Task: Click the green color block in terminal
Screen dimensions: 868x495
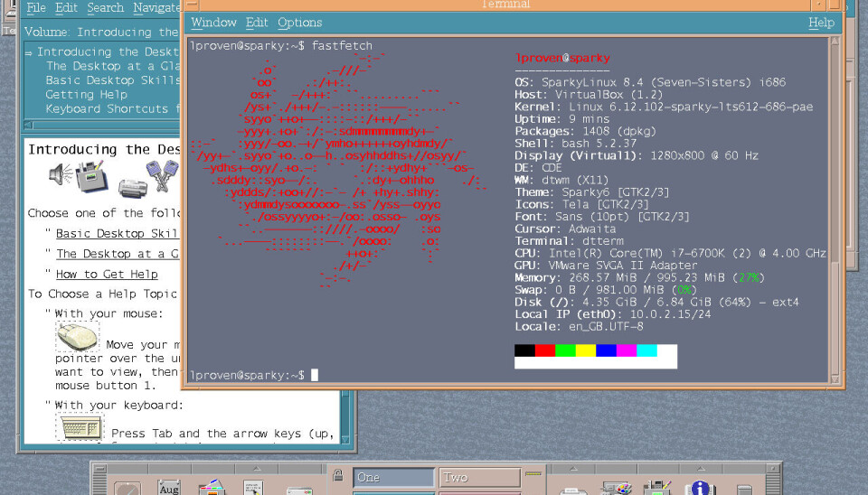Action: point(565,350)
